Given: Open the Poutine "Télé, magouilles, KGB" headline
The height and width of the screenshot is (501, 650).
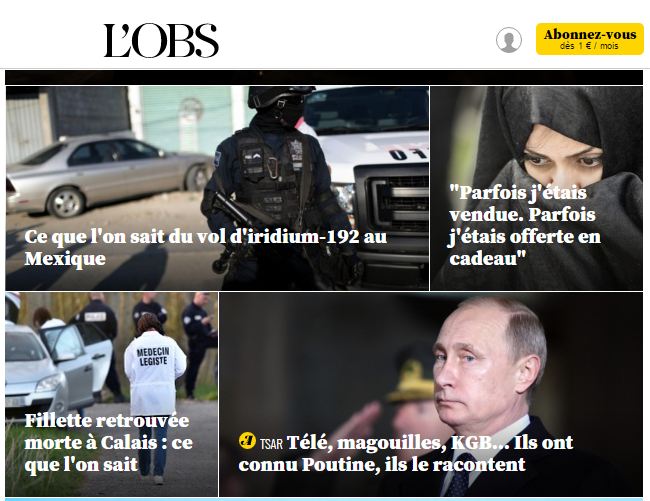Looking at the screenshot, I should tap(405, 453).
